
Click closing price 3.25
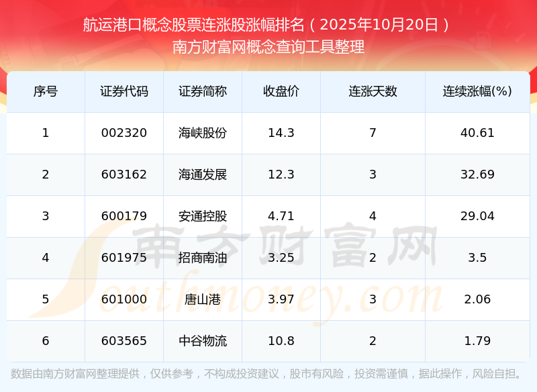coord(281,258)
